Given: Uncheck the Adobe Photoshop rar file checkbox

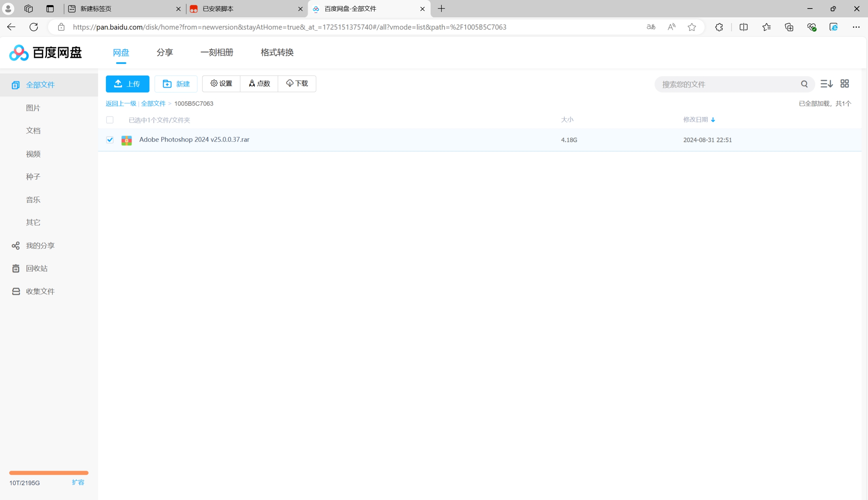Looking at the screenshot, I should pos(110,140).
